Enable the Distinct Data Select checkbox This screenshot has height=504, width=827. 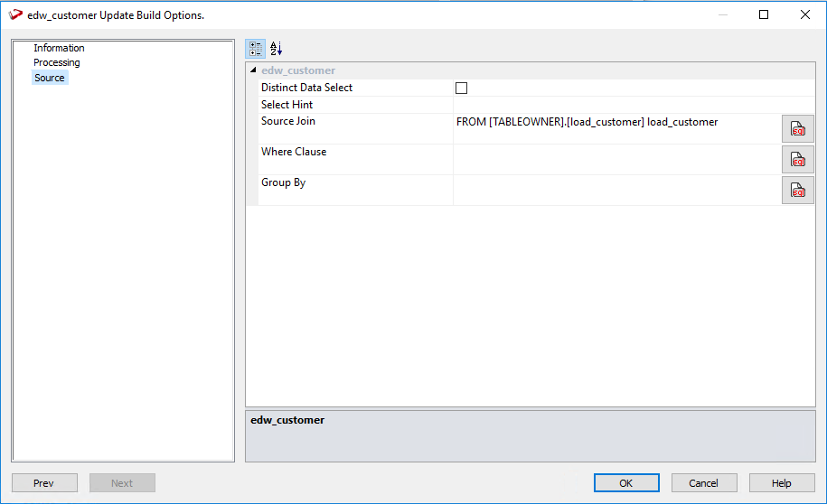click(x=461, y=89)
